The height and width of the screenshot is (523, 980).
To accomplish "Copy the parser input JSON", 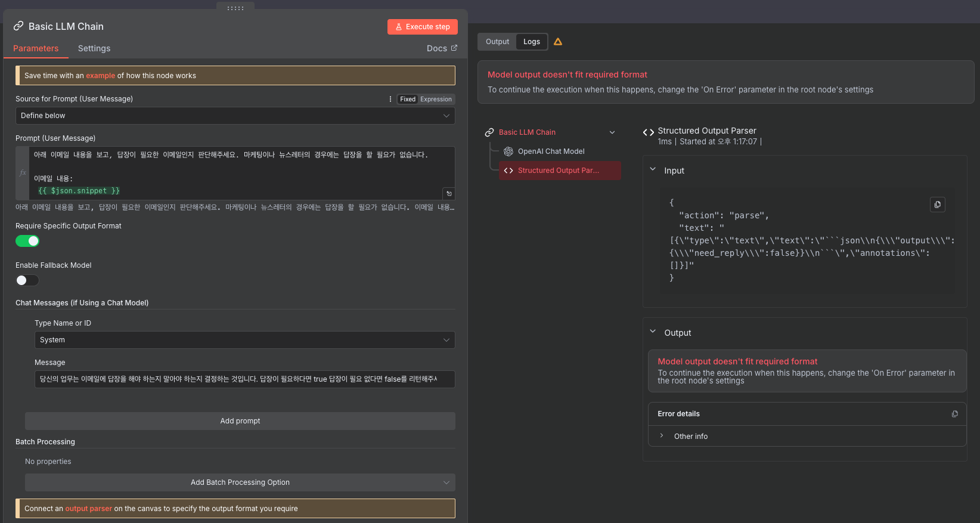I will pyautogui.click(x=937, y=205).
